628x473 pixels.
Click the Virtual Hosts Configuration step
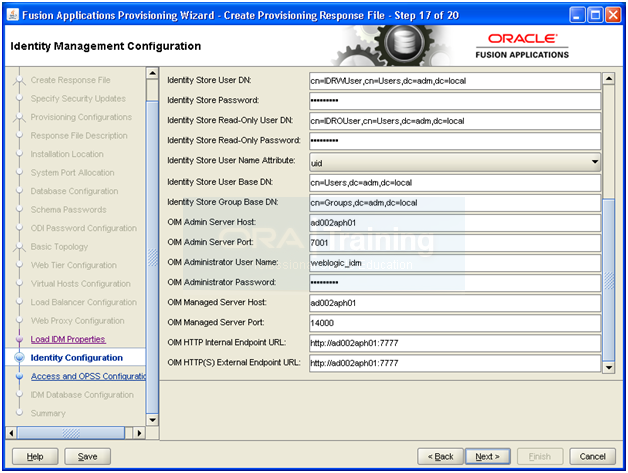(81, 284)
